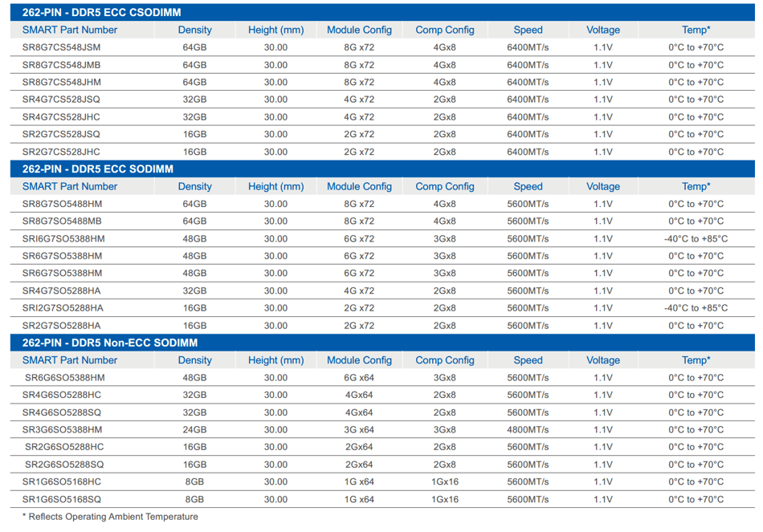The width and height of the screenshot is (763, 532).
Task: Select part number SR1G6SO5168SQ
Action: pos(62,499)
